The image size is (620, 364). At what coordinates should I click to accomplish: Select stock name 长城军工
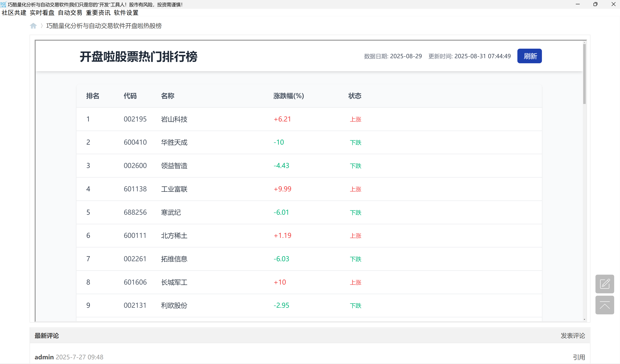174,282
